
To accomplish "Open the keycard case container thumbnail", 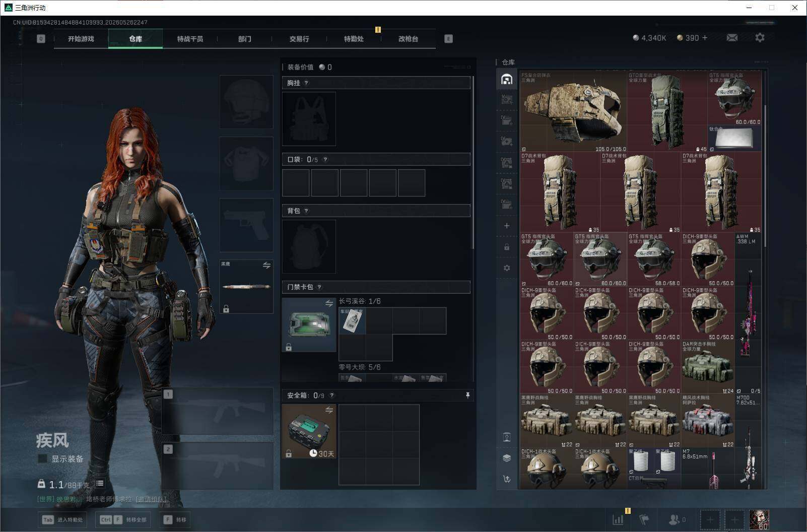I will pyautogui.click(x=309, y=324).
